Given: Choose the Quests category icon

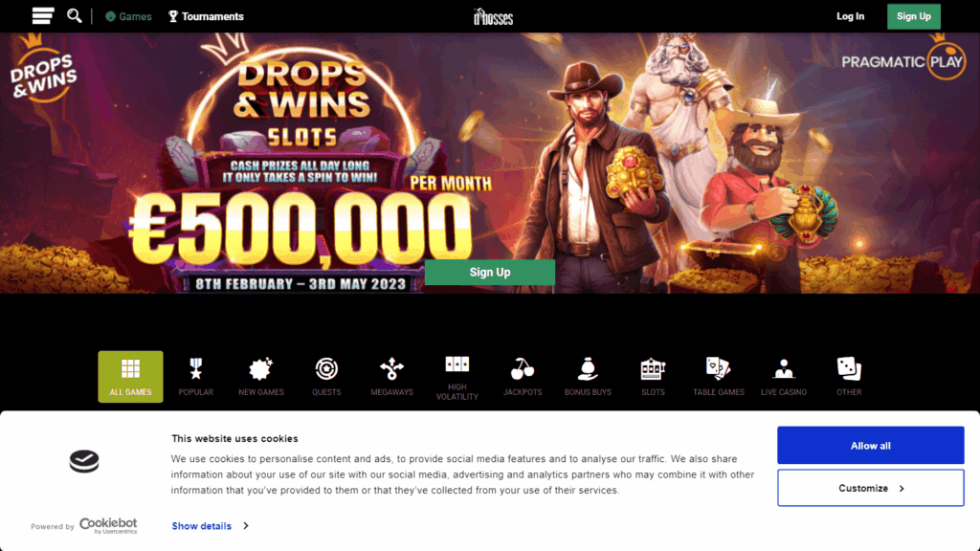Looking at the screenshot, I should coord(326,377).
